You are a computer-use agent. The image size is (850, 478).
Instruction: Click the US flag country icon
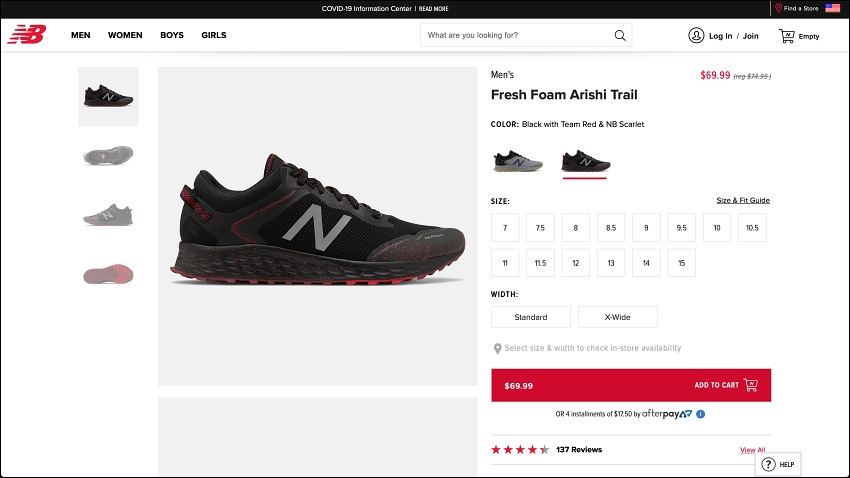tap(832, 8)
